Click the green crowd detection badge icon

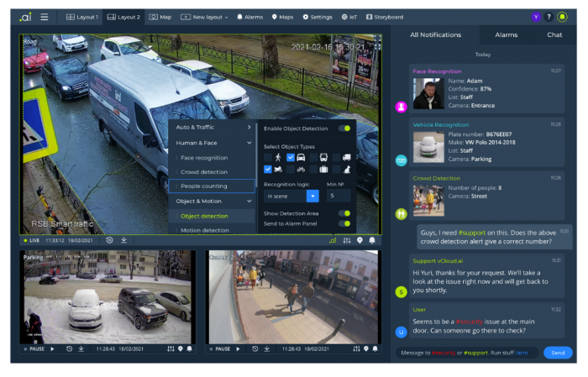402,214
